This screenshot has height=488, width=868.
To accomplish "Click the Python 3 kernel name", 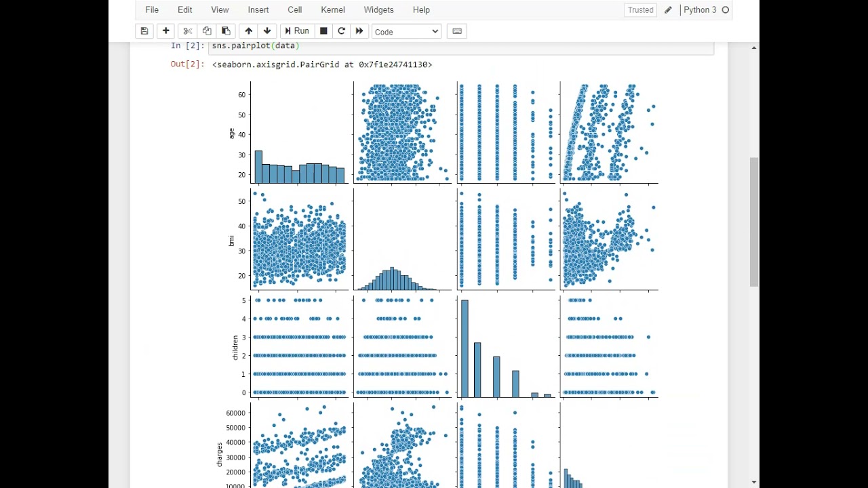I will 700,9.
